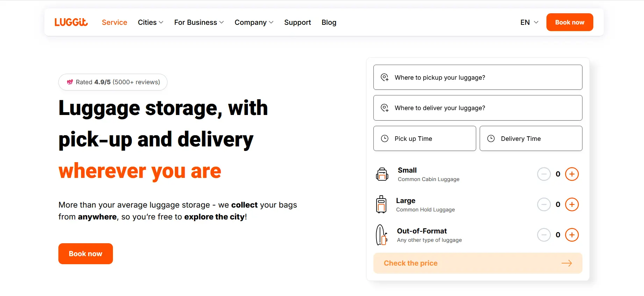This screenshot has width=644, height=296.
Task: Expand the Company dropdown
Action: [x=254, y=22]
